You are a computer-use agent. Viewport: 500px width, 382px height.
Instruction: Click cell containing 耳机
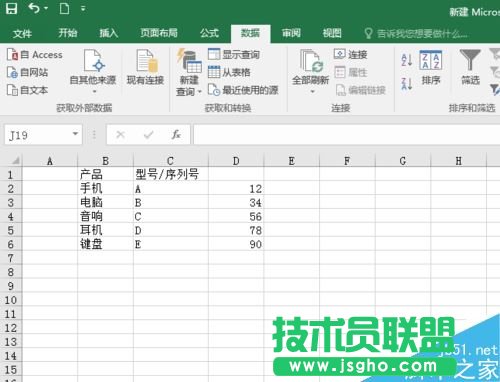[x=106, y=230]
